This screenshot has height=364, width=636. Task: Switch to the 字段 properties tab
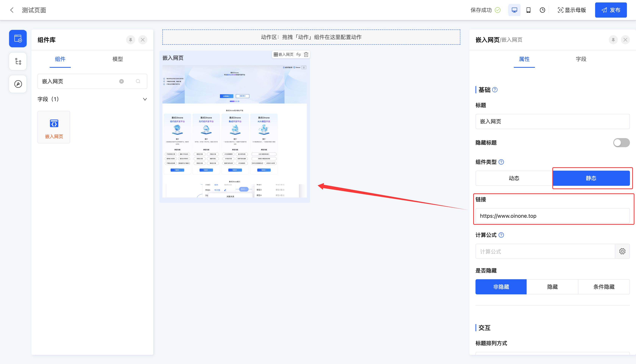[581, 59]
